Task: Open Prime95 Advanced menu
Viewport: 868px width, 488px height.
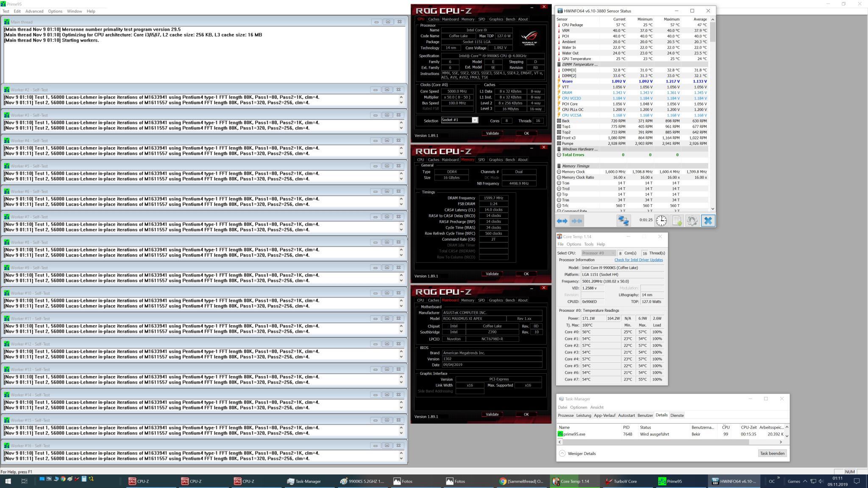Action: [x=34, y=11]
